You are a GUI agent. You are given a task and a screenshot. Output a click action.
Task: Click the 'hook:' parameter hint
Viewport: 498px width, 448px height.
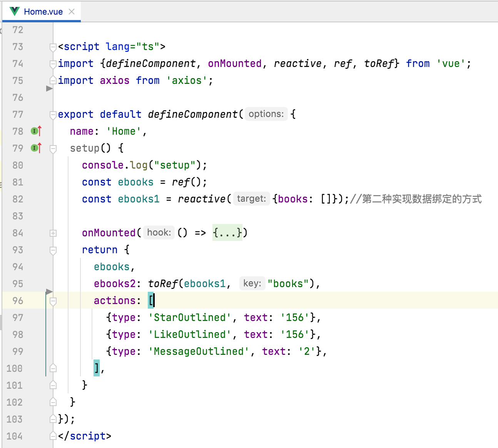[x=159, y=232]
